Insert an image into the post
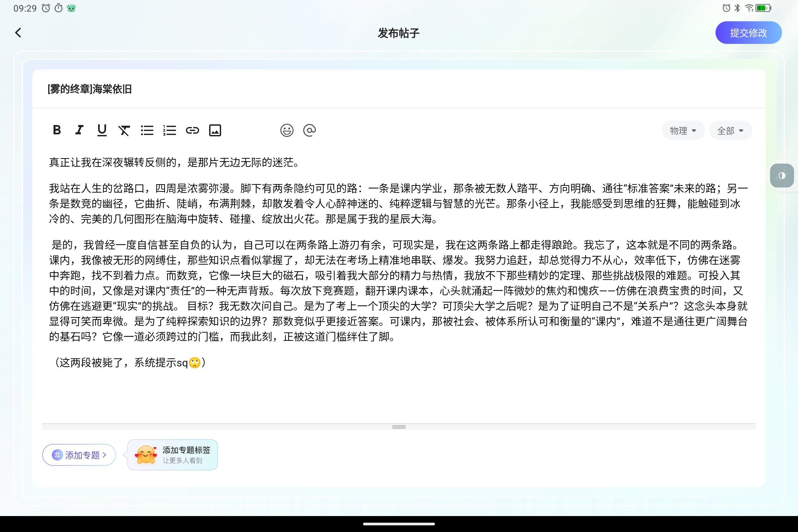Image resolution: width=798 pixels, height=532 pixels. click(215, 130)
